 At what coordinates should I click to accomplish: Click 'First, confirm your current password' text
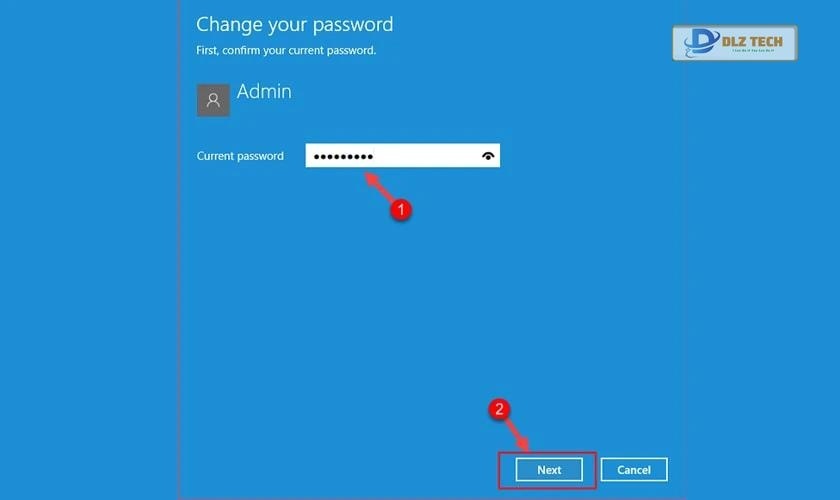286,50
